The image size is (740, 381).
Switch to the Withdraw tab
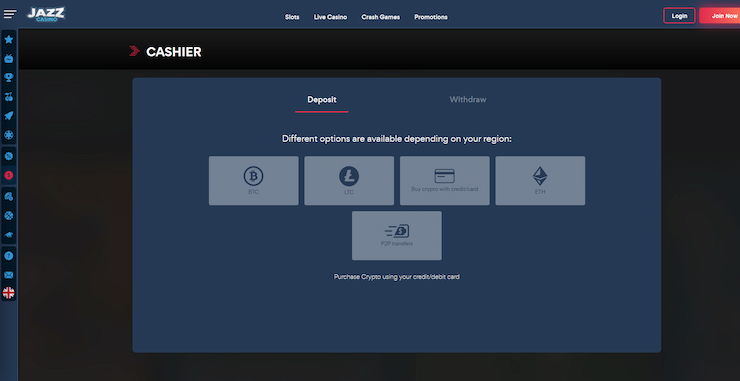[x=468, y=100]
